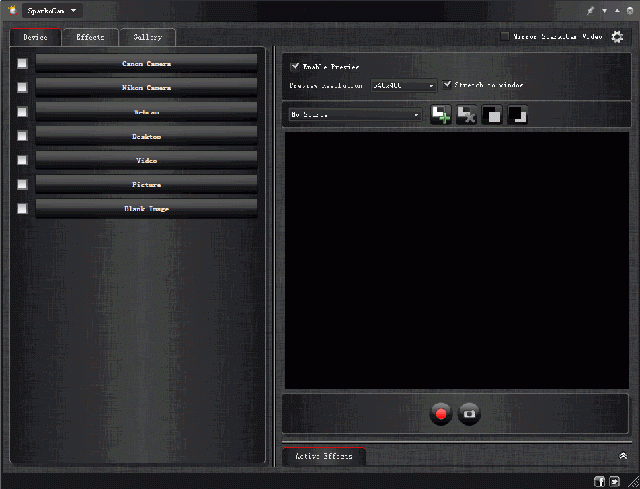Send the source layer to back
This screenshot has height=489, width=640.
click(x=517, y=115)
